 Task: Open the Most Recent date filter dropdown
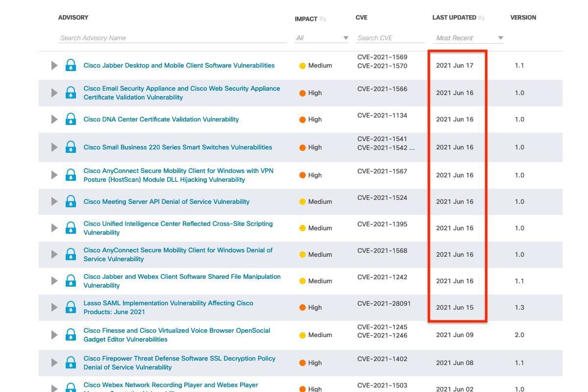coord(468,38)
